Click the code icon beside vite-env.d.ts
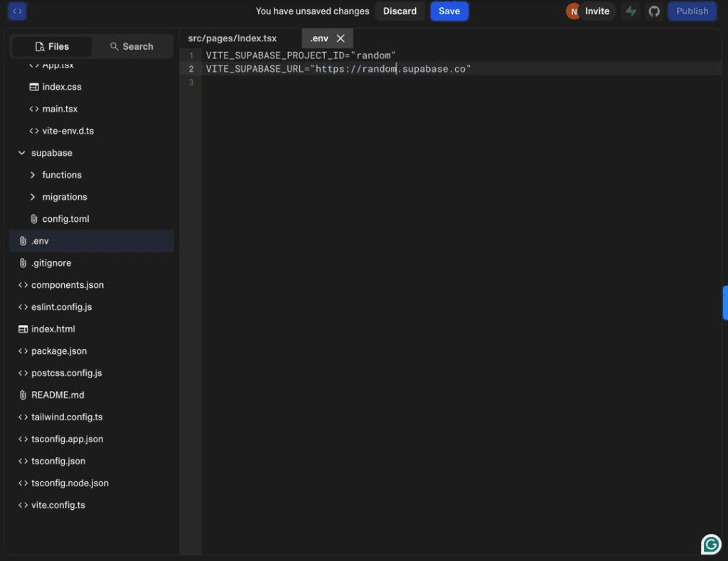 (34, 131)
